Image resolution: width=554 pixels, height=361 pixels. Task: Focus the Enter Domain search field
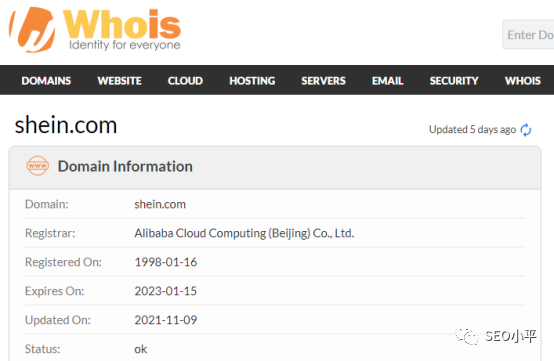click(528, 35)
